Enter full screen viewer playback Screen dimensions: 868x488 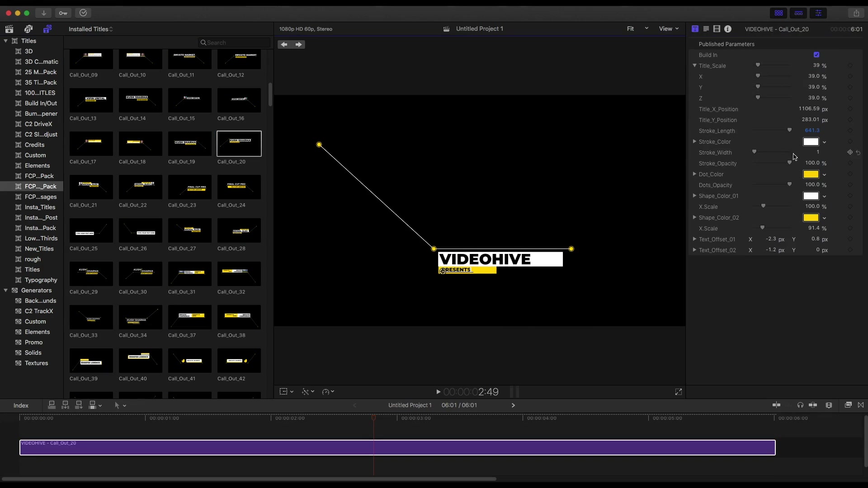[679, 392]
